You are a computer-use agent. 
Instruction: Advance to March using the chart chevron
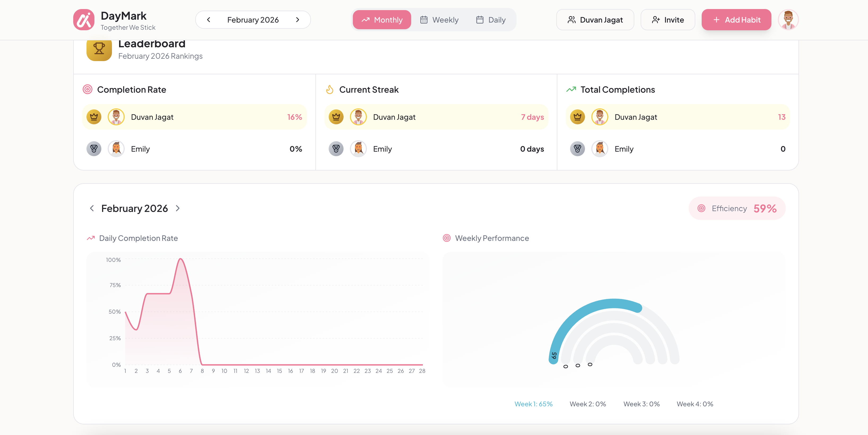178,208
